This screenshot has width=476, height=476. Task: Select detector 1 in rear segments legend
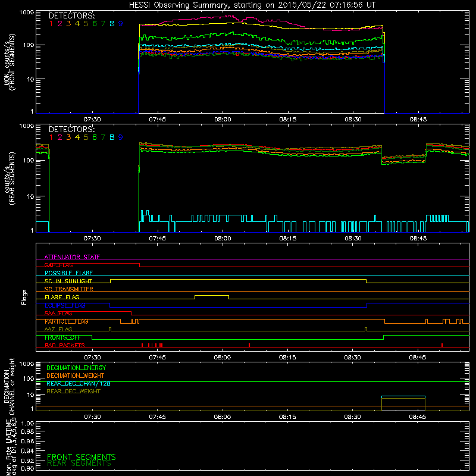click(x=51, y=137)
